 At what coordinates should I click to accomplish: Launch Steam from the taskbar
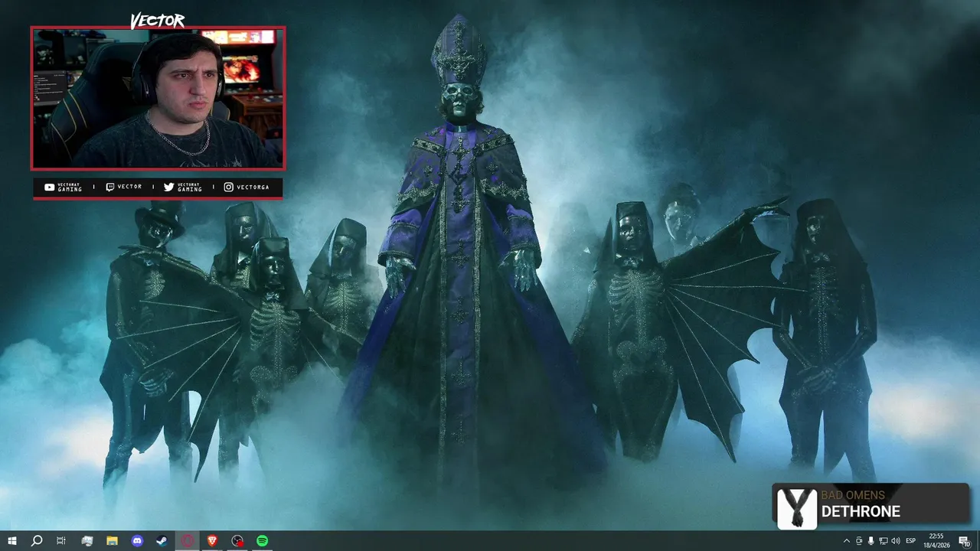(x=162, y=541)
